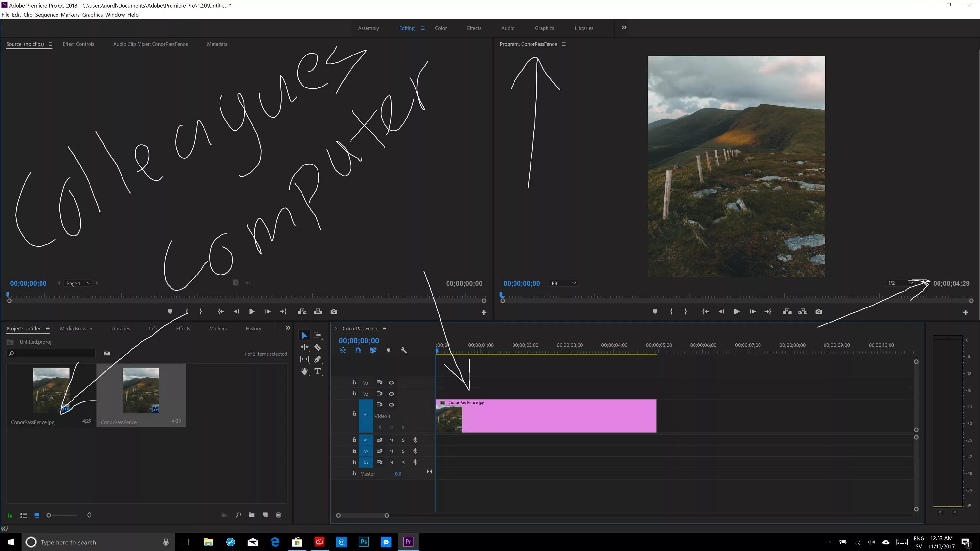Mute audio track A1
This screenshot has width=980, height=551.
click(x=391, y=440)
